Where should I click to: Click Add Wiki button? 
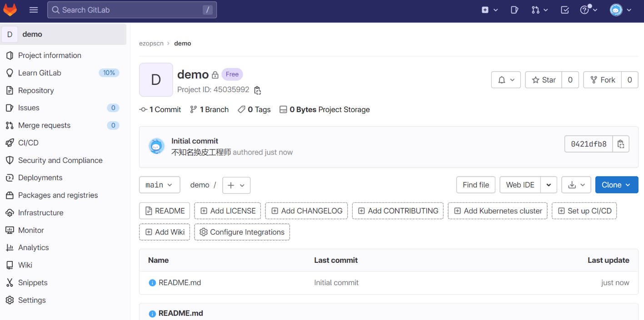pyautogui.click(x=165, y=232)
